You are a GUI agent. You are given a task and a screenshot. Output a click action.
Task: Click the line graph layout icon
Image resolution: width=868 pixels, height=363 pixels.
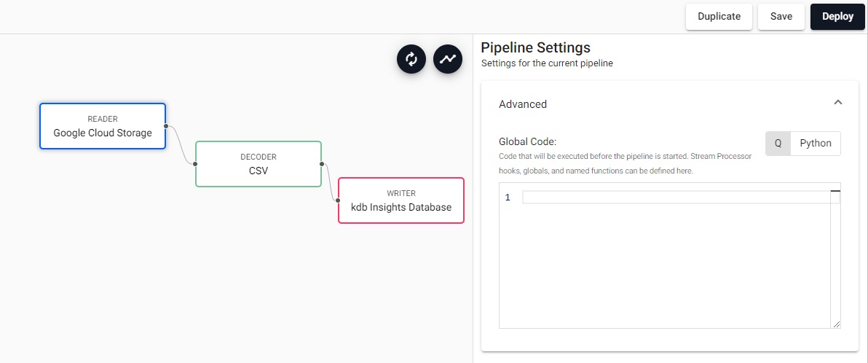[447, 59]
